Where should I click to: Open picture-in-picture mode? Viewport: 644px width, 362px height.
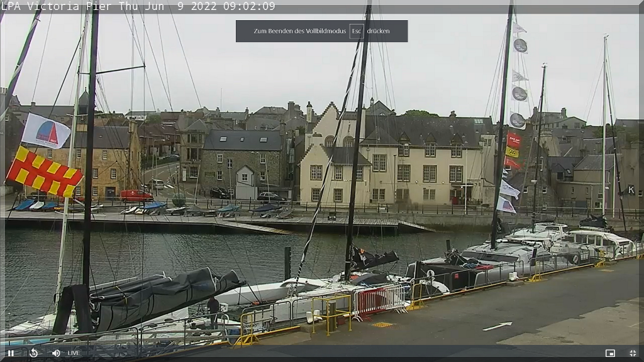[609, 353]
